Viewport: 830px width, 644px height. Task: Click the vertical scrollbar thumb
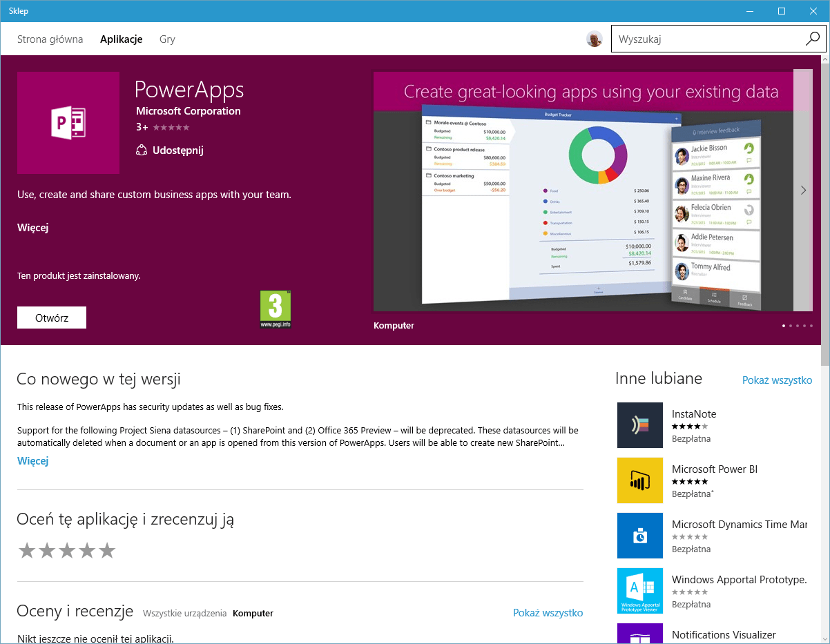pyautogui.click(x=825, y=214)
